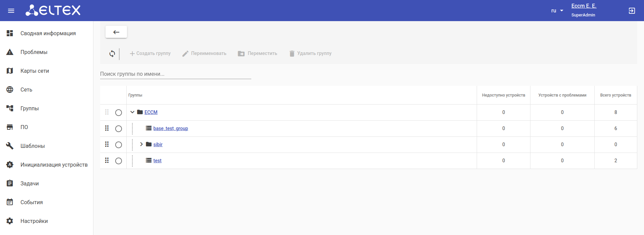644x235 pixels.
Task: Click the dashboard icon beside Сводная информация
Action: [10, 33]
